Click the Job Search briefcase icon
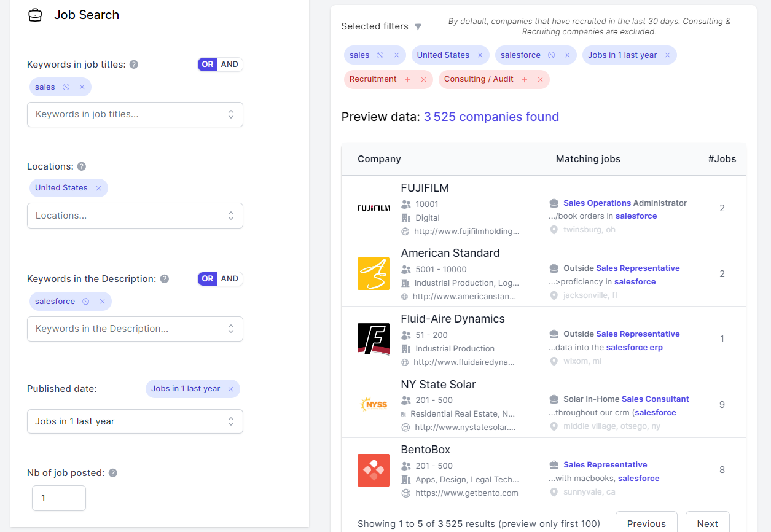 (x=35, y=15)
